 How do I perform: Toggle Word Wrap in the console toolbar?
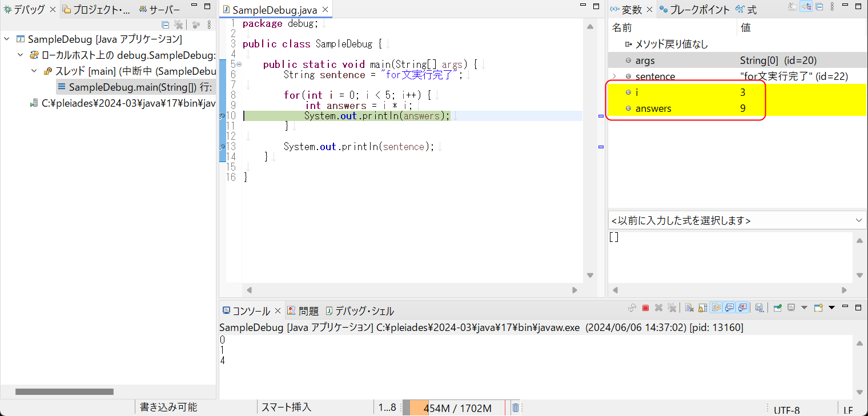click(716, 308)
